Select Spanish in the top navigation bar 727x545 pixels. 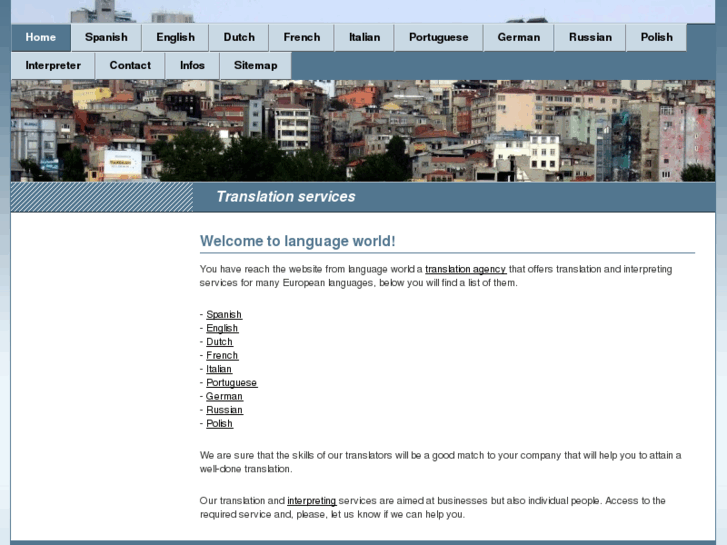(x=106, y=38)
